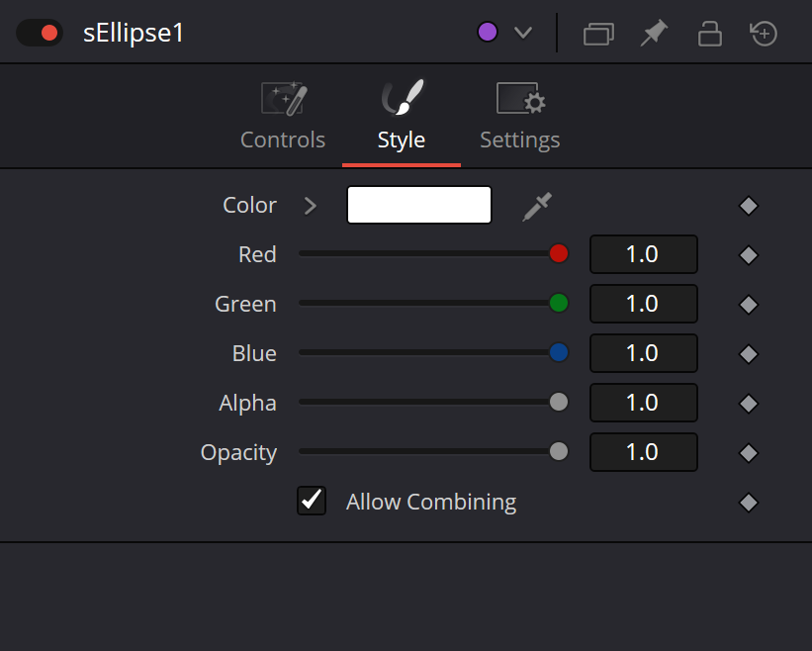This screenshot has height=651, width=812.
Task: Pin the sEllipse1 inspector panel
Action: point(654,34)
